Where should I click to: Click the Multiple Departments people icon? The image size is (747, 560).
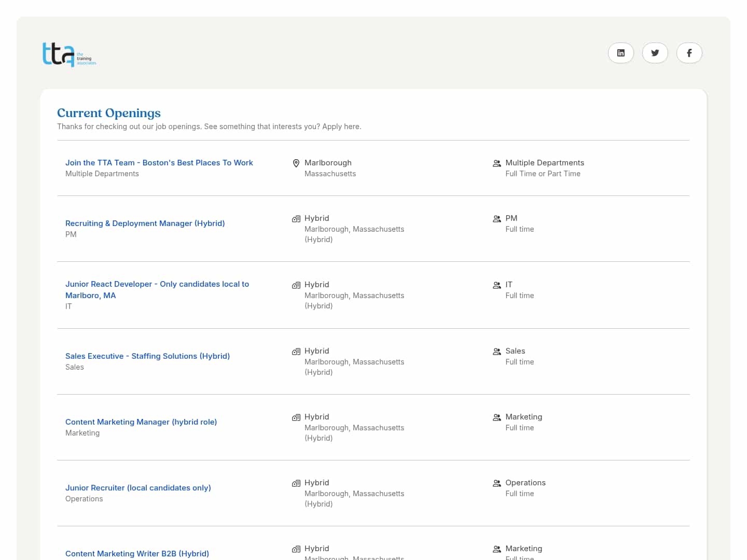click(x=496, y=163)
